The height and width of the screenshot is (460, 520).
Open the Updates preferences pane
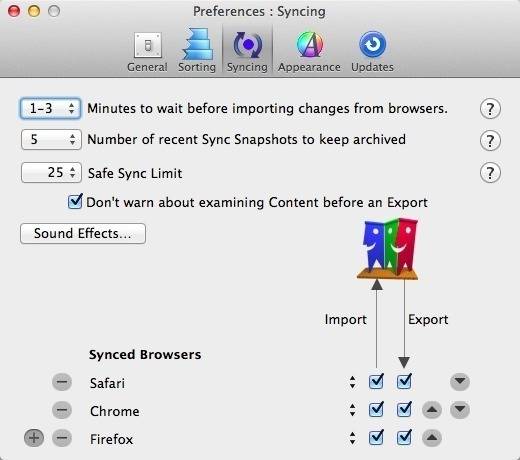[x=372, y=52]
